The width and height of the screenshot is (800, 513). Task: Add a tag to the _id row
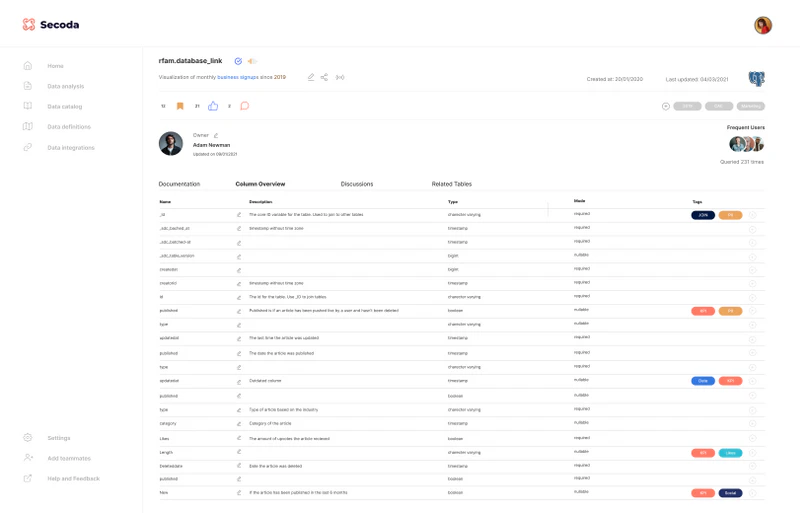753,215
